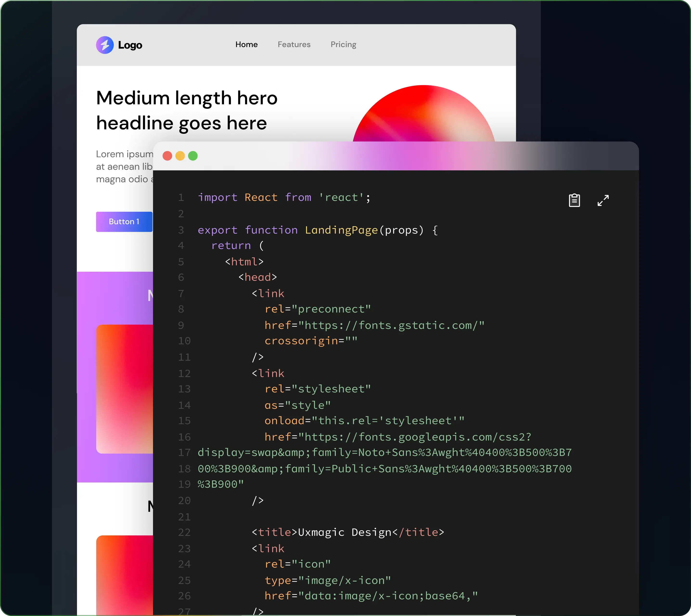Viewport: 691px width, 616px height.
Task: Click the Uxmagic Design title line
Action: (348, 533)
